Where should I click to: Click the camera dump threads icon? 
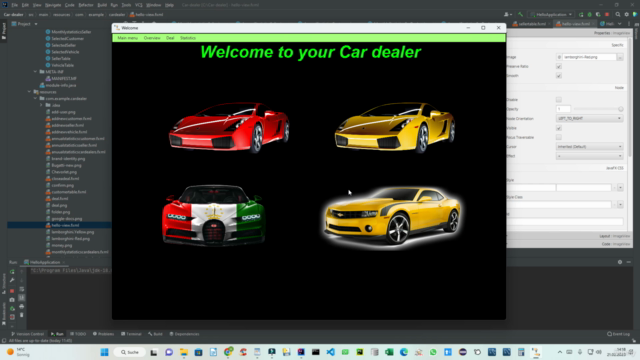pos(12,300)
